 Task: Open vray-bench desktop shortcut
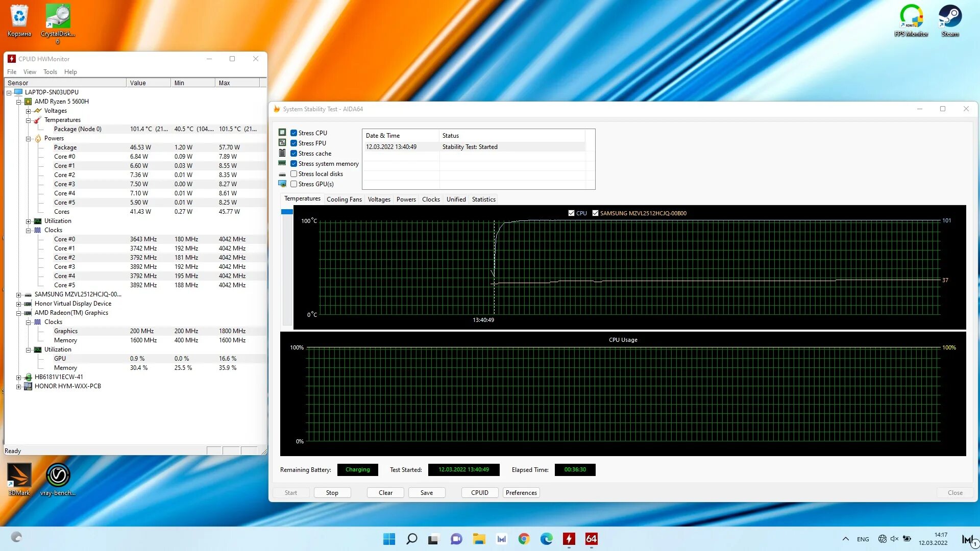(x=58, y=479)
